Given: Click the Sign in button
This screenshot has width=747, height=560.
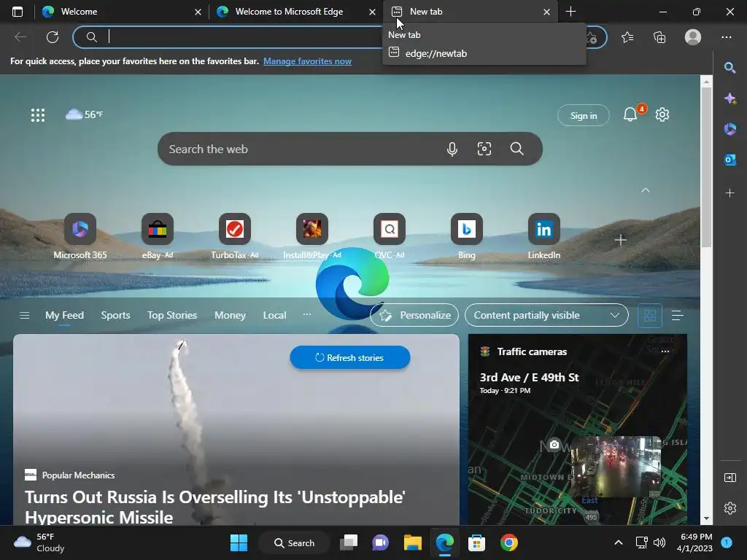Looking at the screenshot, I should pos(584,115).
